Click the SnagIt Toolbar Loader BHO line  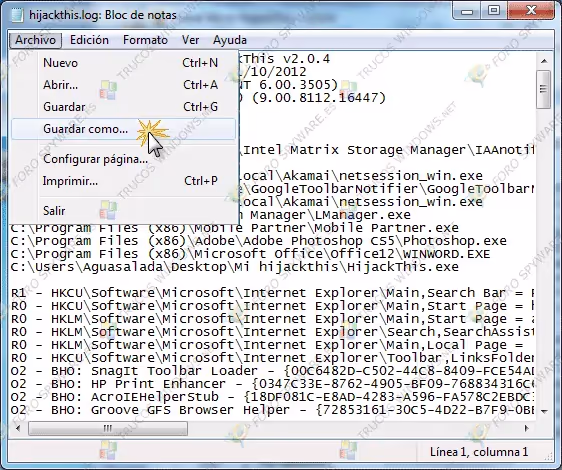(272, 371)
